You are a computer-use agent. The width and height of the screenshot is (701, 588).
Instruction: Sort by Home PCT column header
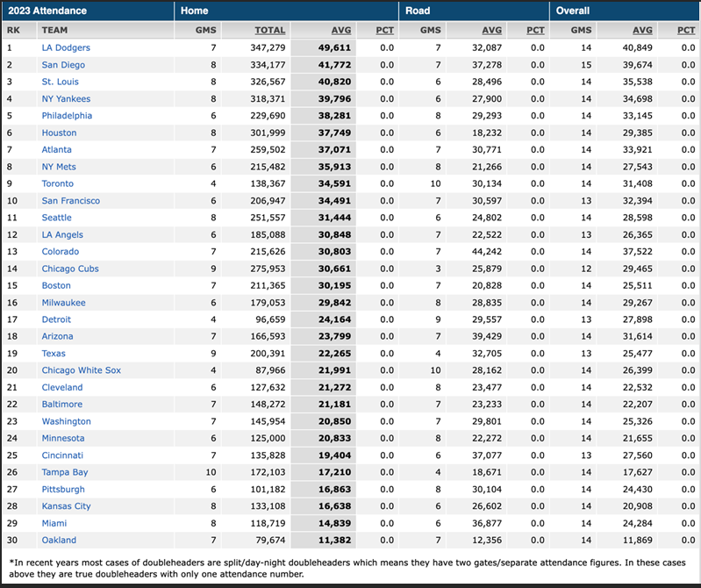pos(384,31)
